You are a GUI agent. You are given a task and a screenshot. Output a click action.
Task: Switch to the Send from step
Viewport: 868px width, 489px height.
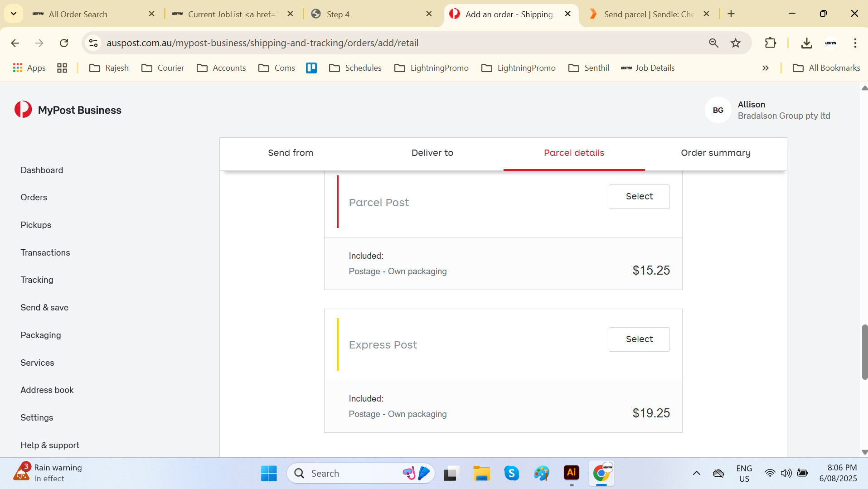291,153
